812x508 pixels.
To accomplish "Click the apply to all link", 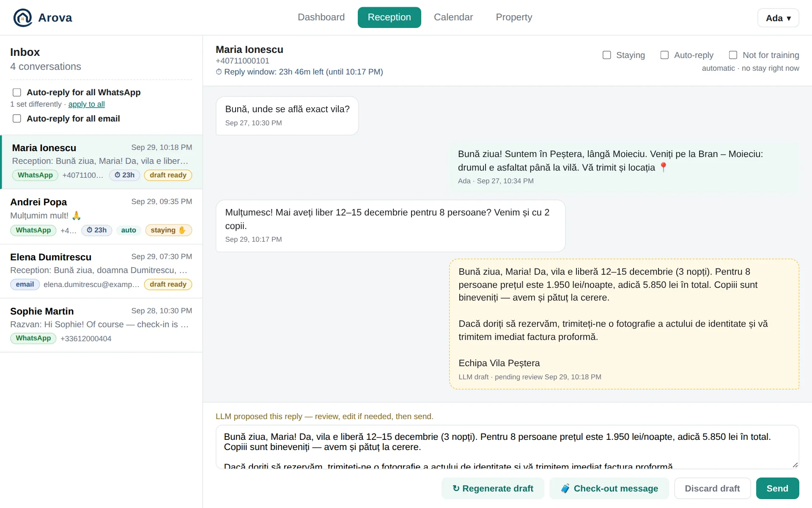I will click(86, 104).
